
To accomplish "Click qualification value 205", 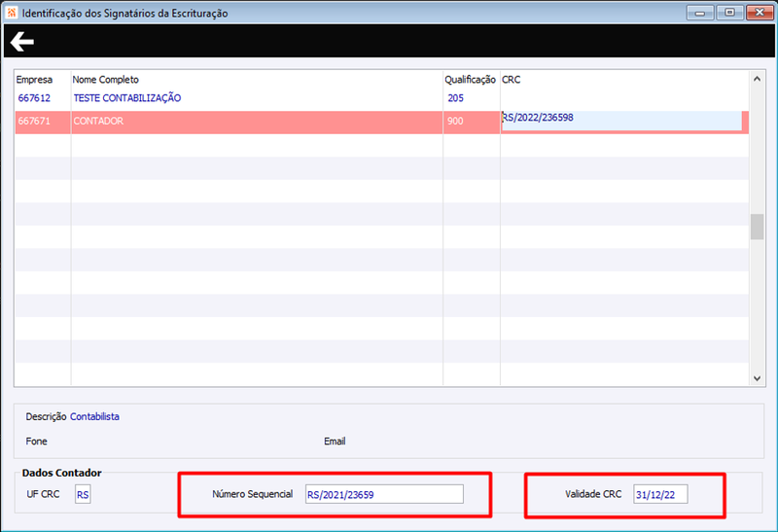I will click(455, 98).
